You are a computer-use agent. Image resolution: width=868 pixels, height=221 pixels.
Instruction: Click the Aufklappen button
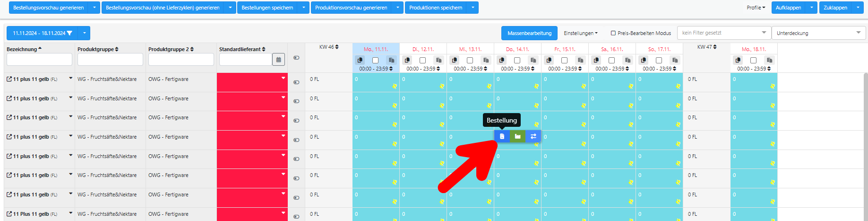click(789, 8)
